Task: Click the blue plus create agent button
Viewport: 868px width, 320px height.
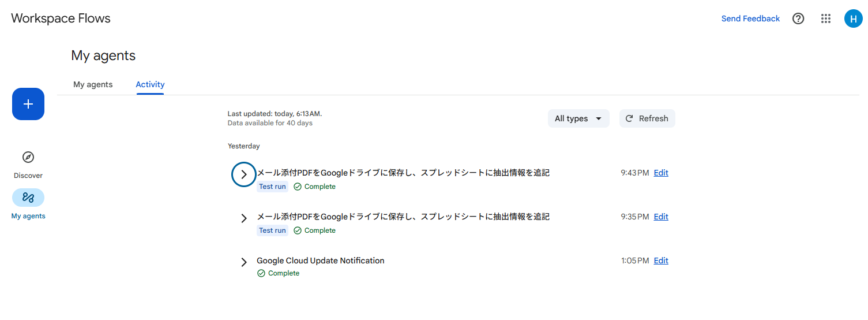Action: tap(28, 104)
